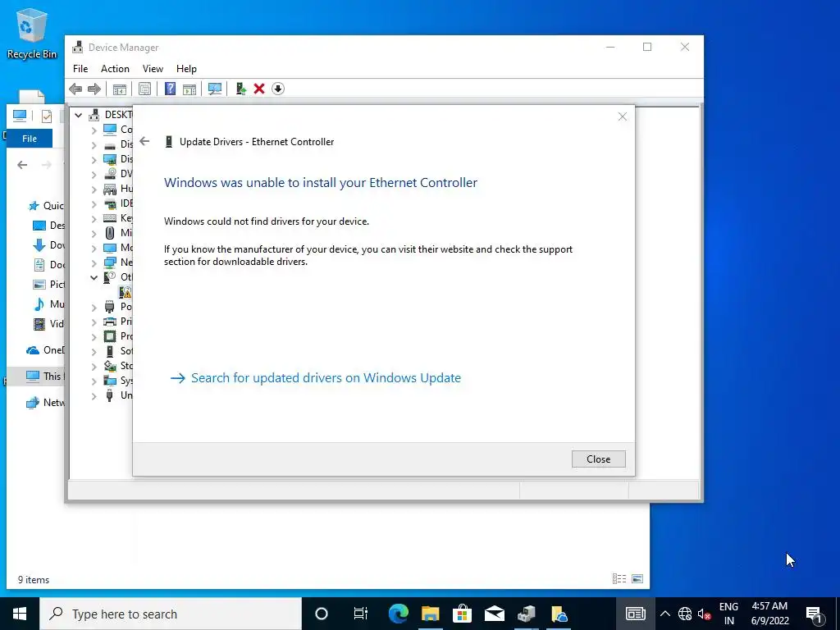
Task: Open the View menu in Device Manager
Action: point(153,69)
